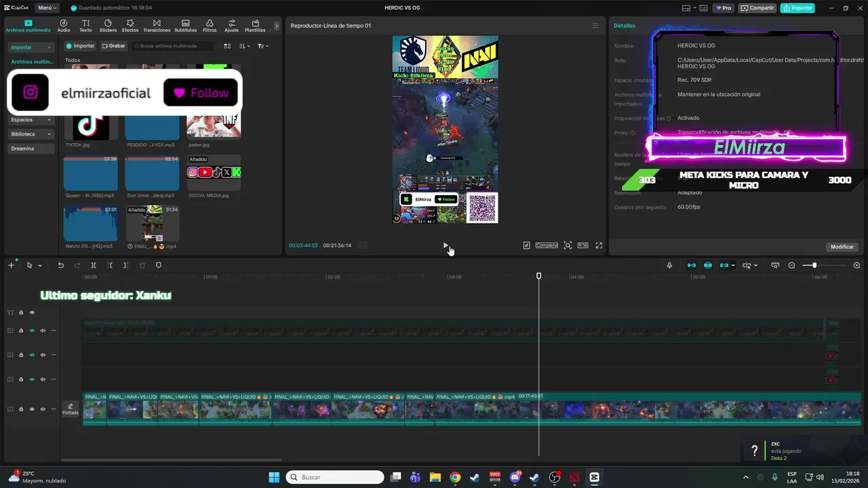Viewport: 868px width, 488px height.
Task: Choose the pointer selection tool
Action: click(x=29, y=265)
